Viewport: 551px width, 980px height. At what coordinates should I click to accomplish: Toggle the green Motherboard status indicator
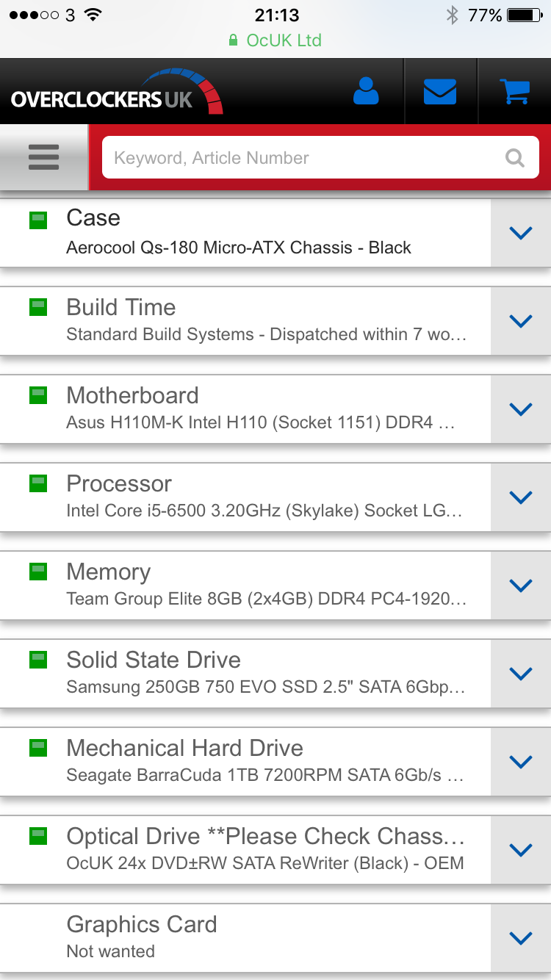[x=38, y=396]
